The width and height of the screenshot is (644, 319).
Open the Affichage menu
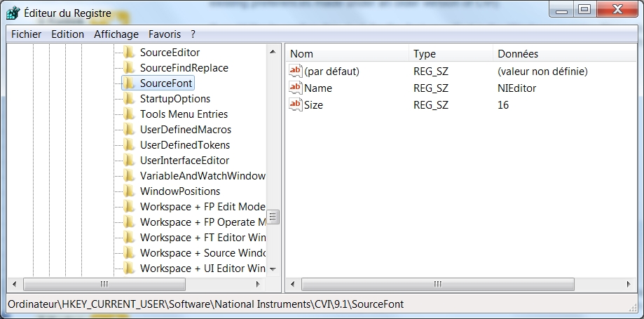tap(116, 34)
